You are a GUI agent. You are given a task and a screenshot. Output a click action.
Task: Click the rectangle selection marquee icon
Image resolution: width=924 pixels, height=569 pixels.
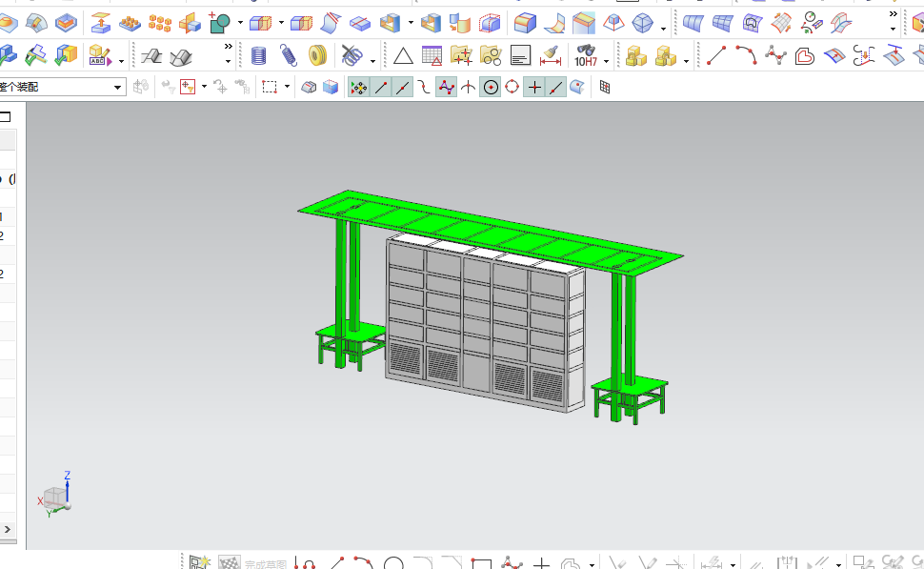pos(270,88)
